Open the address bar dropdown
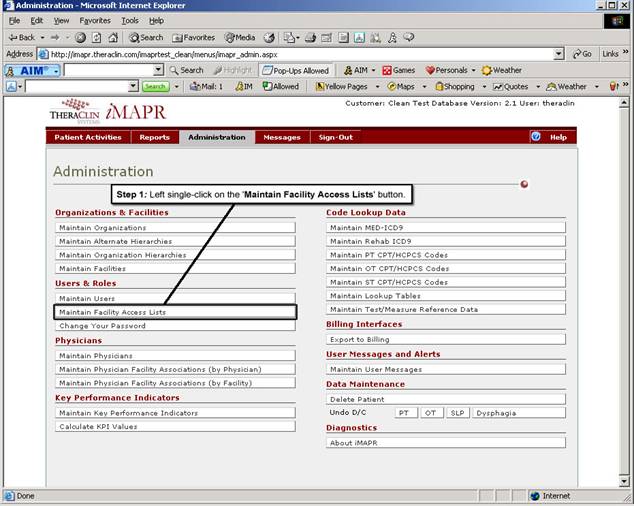 [558, 54]
